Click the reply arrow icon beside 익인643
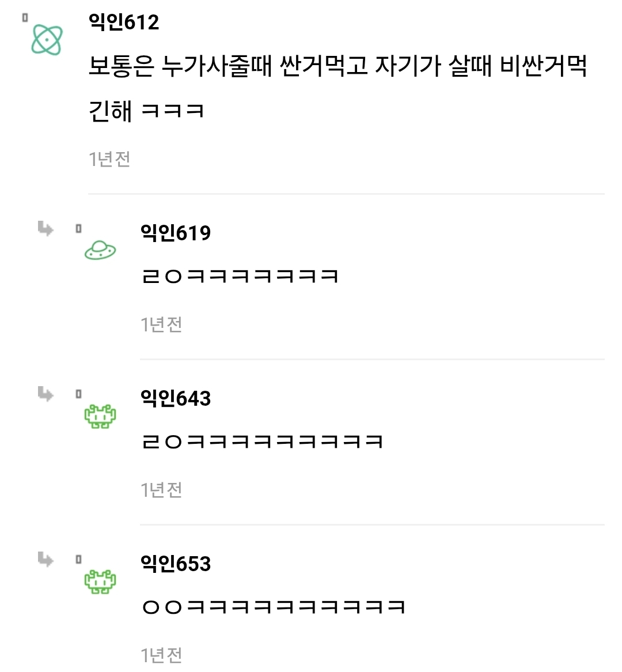 tap(45, 394)
